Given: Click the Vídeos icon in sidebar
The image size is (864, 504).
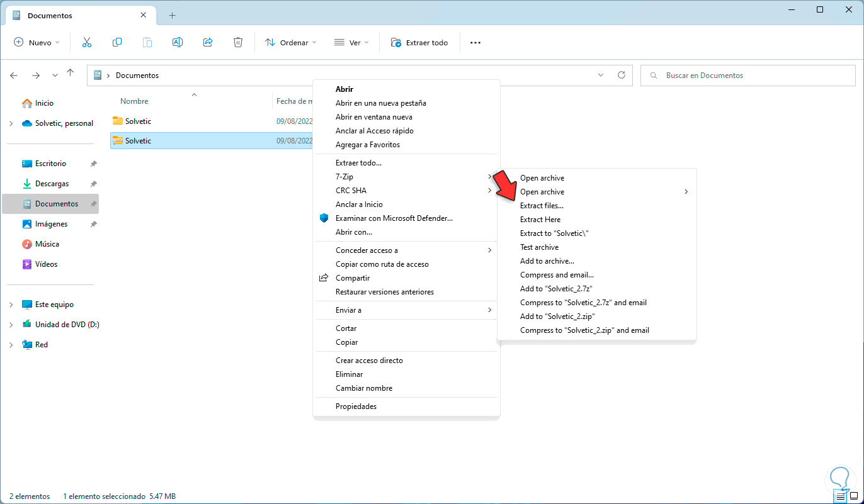Looking at the screenshot, I should tap(27, 264).
